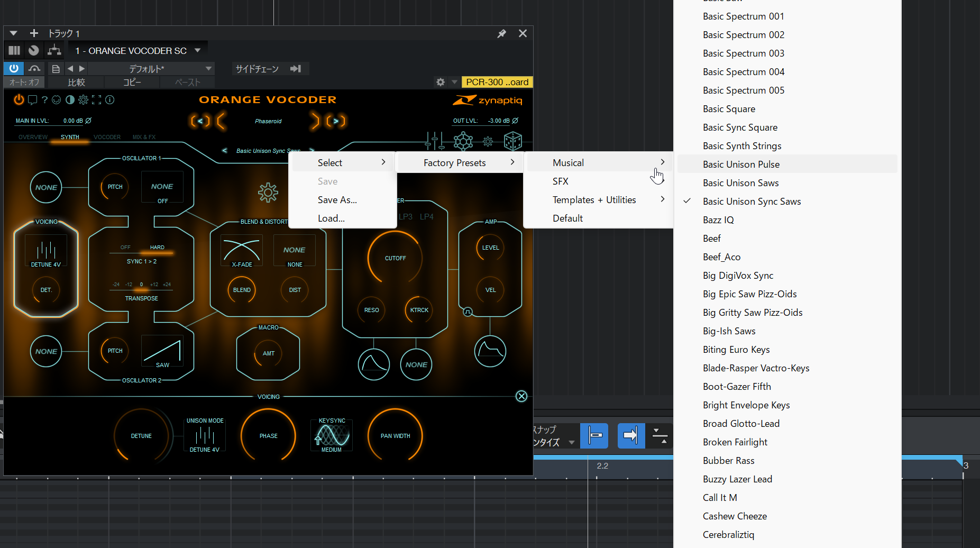980x548 pixels.
Task: Click the add plus icon beside トラック 1
Action: pyautogui.click(x=34, y=33)
